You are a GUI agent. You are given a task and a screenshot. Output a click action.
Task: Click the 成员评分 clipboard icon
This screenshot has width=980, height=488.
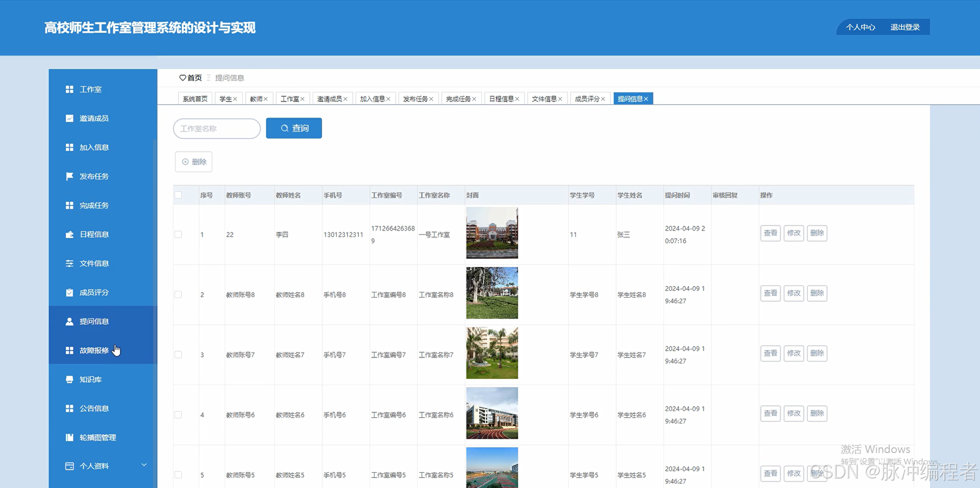pyautogui.click(x=69, y=292)
